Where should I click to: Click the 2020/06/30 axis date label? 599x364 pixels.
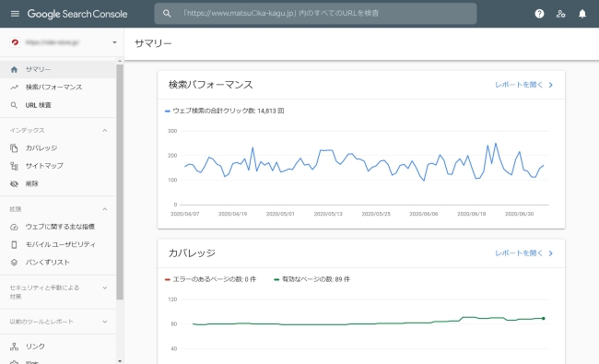coord(519,214)
